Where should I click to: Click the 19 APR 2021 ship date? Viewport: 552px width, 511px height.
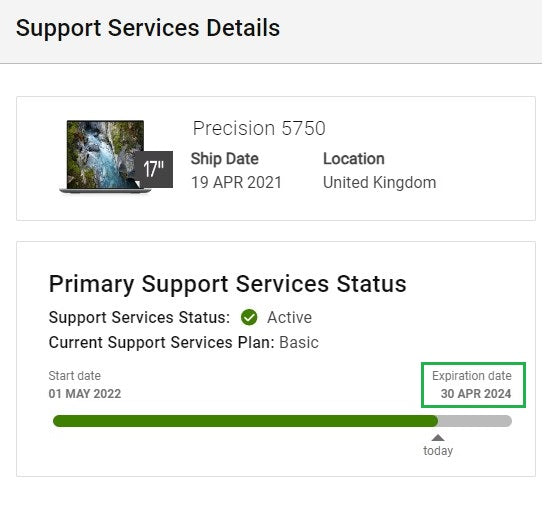click(236, 183)
